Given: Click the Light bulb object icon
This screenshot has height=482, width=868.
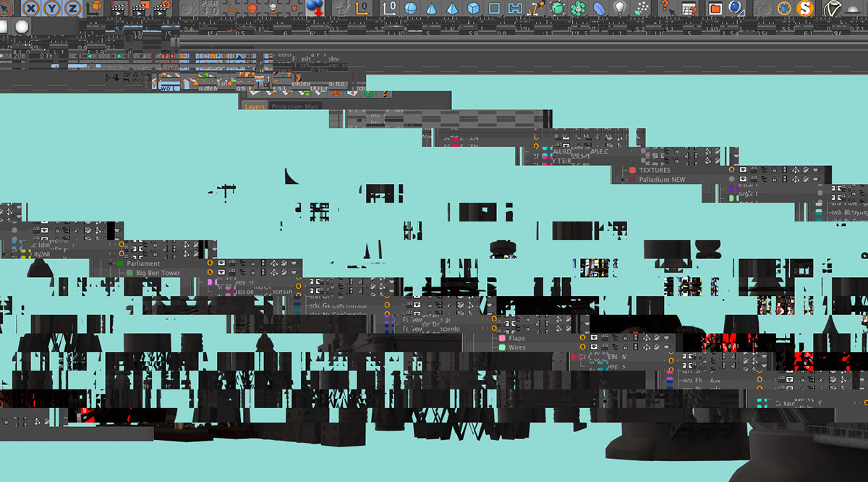Looking at the screenshot, I should pos(619,8).
